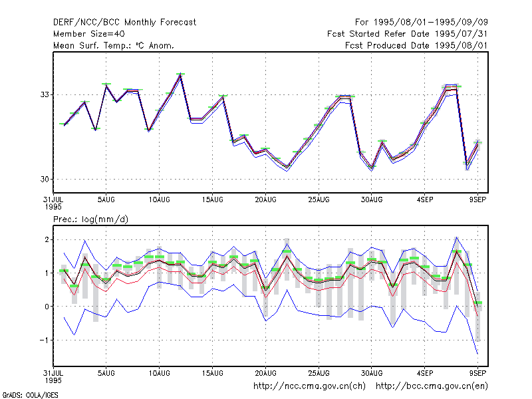Image resolution: width=532 pixels, height=399 pixels.
Task: Click the GrADS: COLA/IGES label
Action: coord(30,395)
